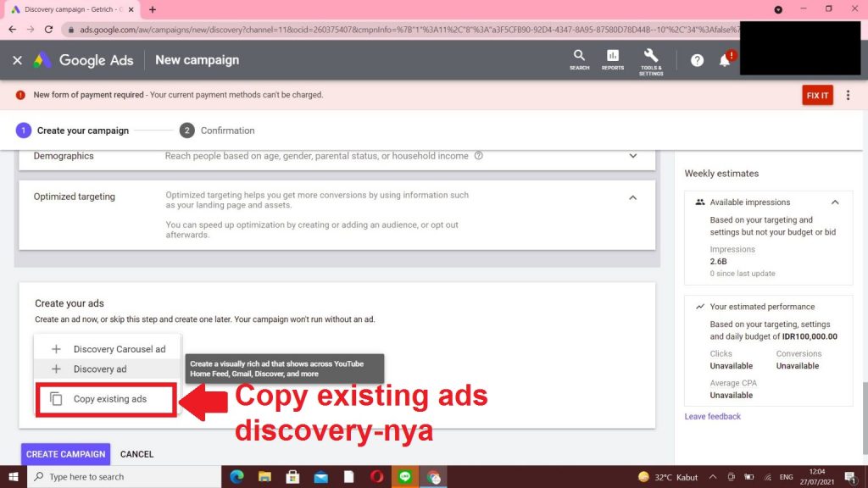Click the Create Campaign button
Image resolution: width=868 pixels, height=488 pixels.
point(65,454)
